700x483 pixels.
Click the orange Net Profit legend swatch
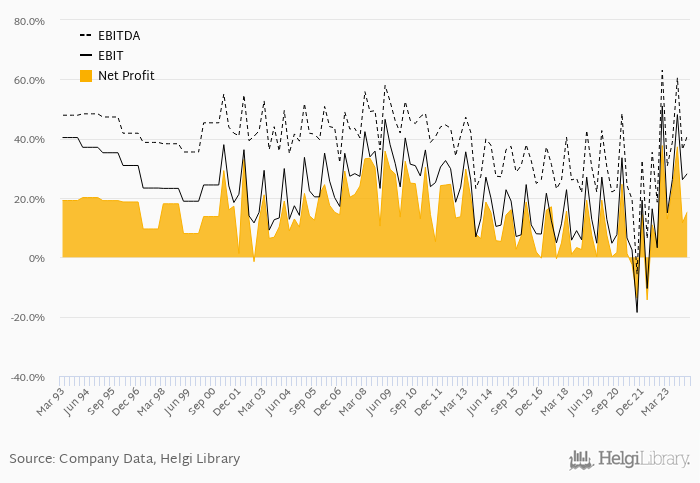[x=86, y=76]
